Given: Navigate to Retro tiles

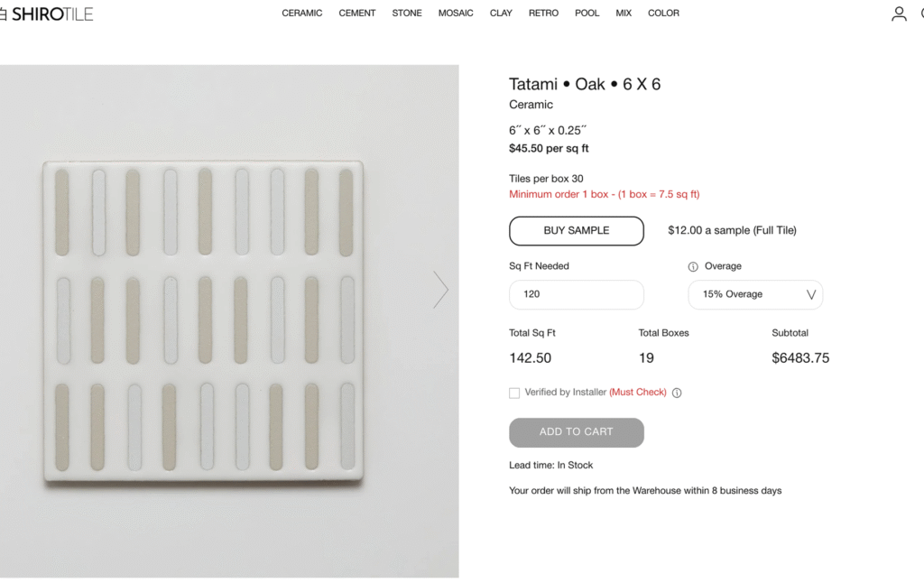Looking at the screenshot, I should point(543,14).
